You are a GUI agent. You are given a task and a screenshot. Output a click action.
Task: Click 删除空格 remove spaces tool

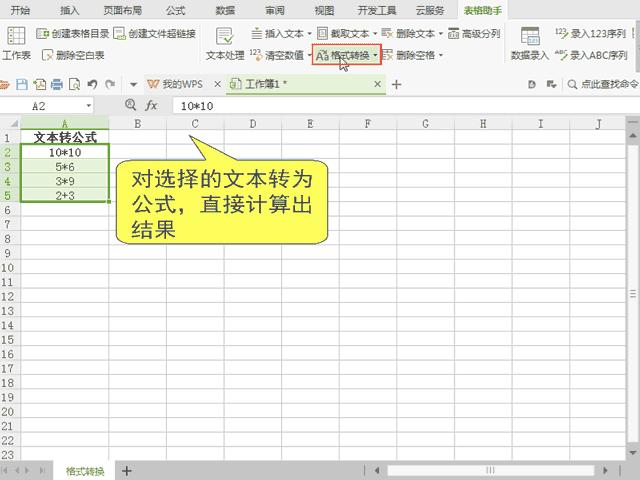coord(409,55)
